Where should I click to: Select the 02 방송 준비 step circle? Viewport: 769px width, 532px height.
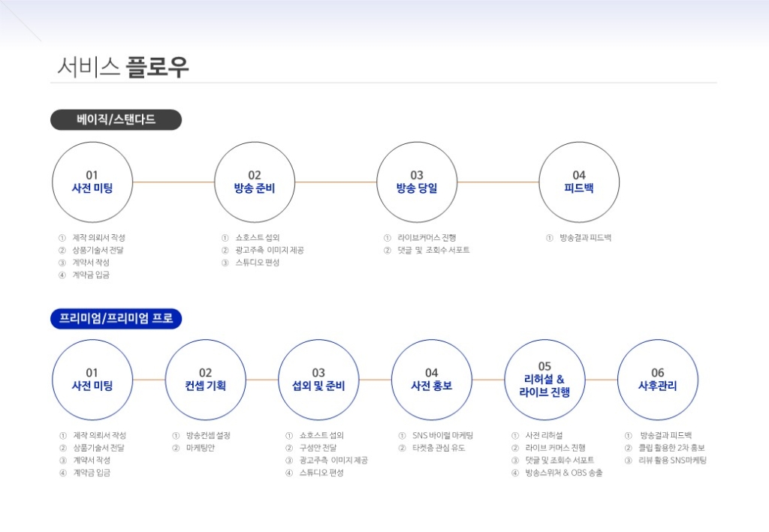255,182
